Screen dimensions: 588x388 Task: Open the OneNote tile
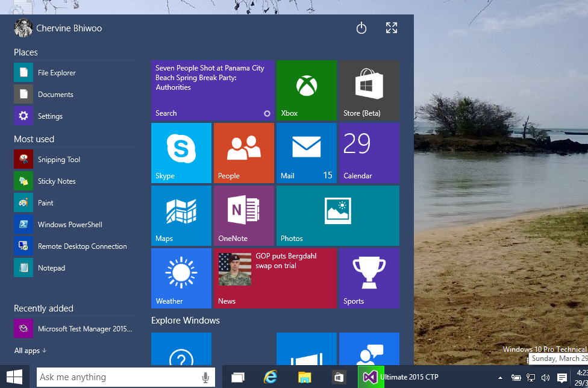tap(244, 216)
